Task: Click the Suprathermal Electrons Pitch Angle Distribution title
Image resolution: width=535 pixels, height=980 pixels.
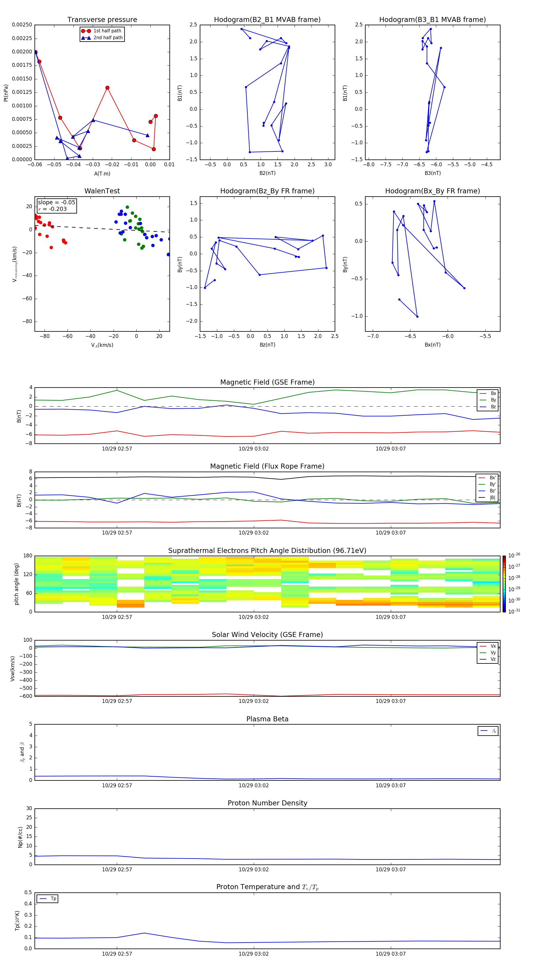Action: (267, 551)
